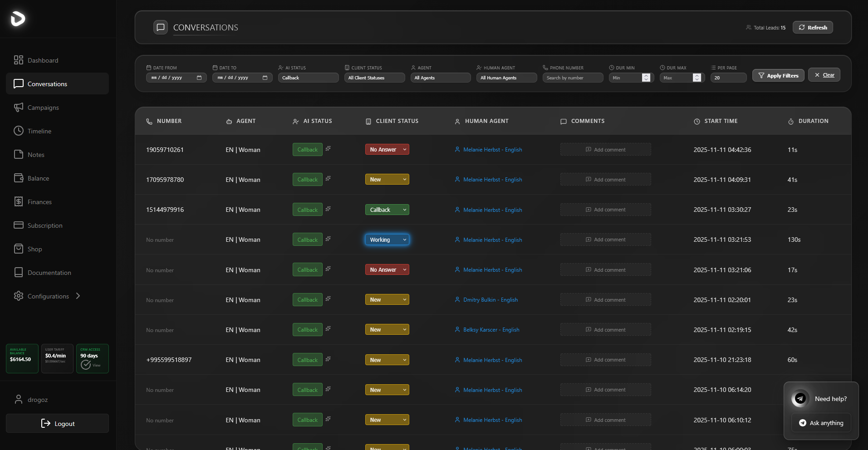The height and width of the screenshot is (450, 868).
Task: Open the Campaigns megaphone icon in sidebar
Action: (x=19, y=107)
